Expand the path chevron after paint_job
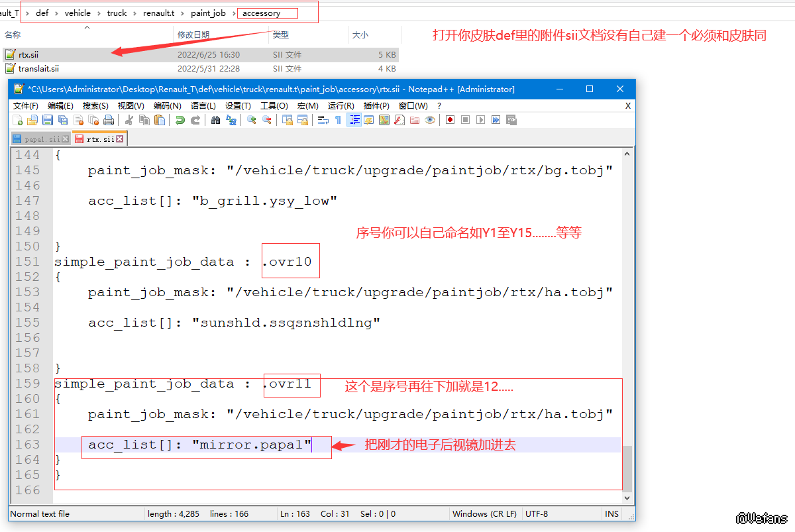 coord(234,13)
